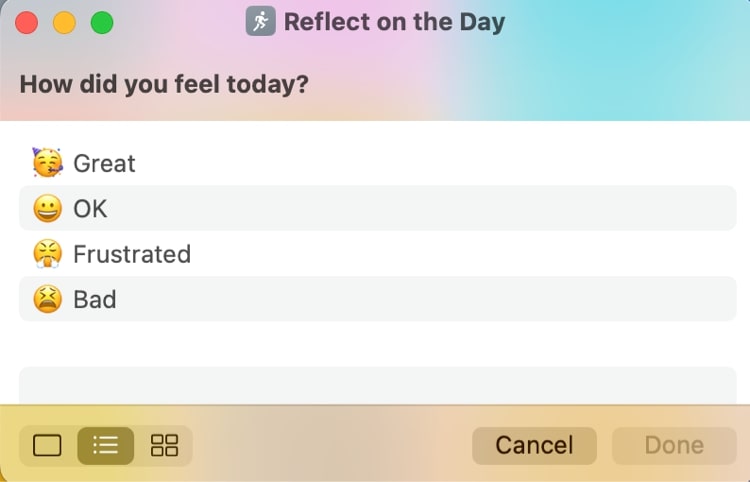The width and height of the screenshot is (750, 482).
Task: Click the Reflect on the Day title text
Action: pos(394,22)
